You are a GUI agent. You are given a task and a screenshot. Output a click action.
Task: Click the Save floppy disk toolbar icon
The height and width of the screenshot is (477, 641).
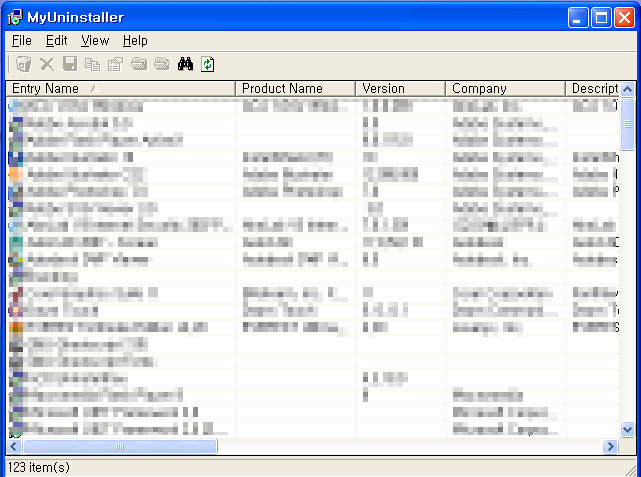click(70, 64)
